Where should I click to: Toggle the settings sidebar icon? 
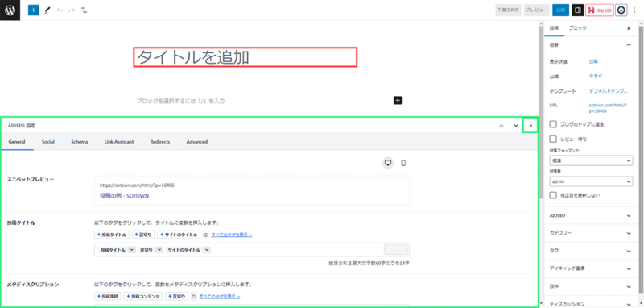tap(578, 10)
